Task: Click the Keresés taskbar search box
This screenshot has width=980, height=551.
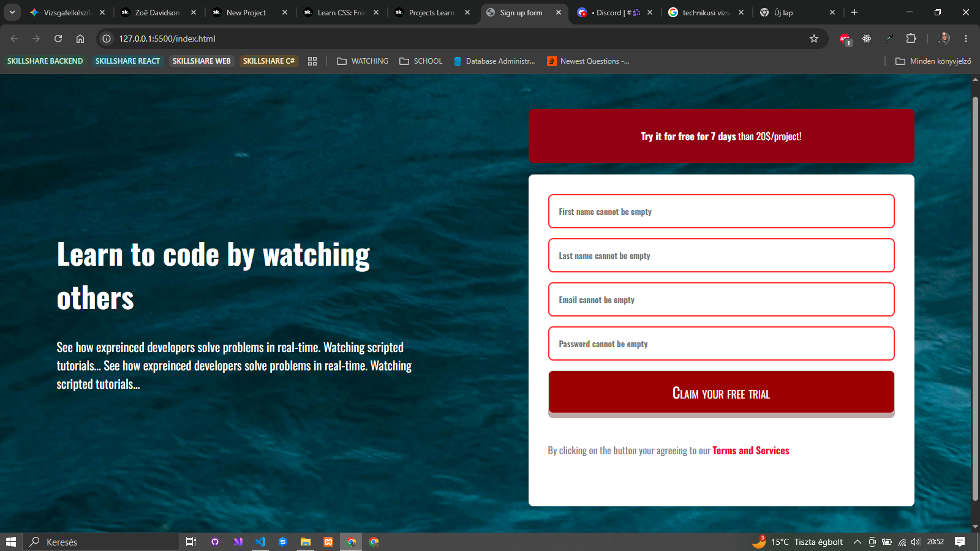Action: point(102,542)
